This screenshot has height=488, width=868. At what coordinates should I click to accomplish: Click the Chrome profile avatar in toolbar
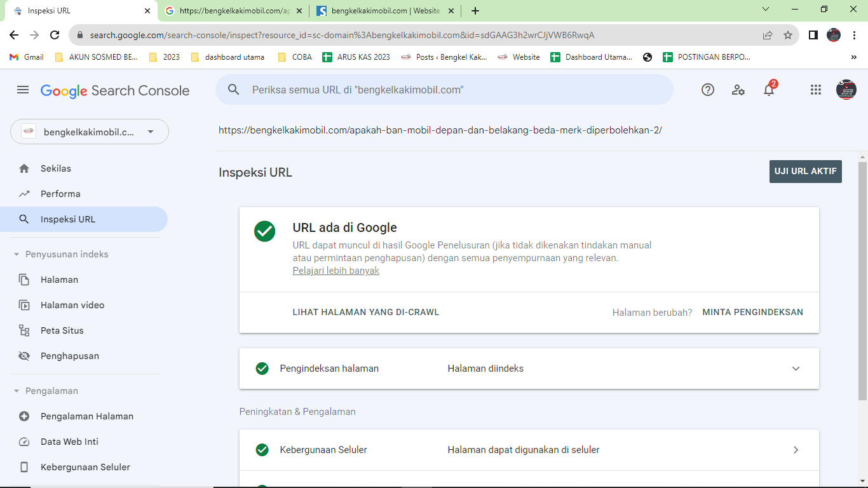point(834,35)
